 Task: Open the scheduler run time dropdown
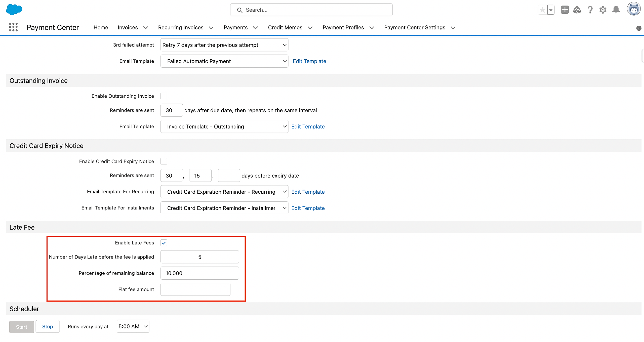133,326
